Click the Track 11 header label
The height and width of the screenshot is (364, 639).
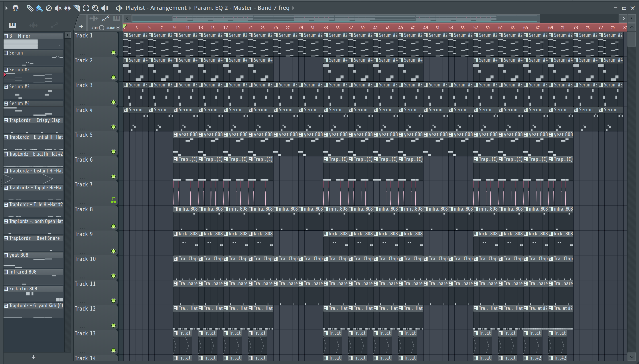[x=85, y=284]
